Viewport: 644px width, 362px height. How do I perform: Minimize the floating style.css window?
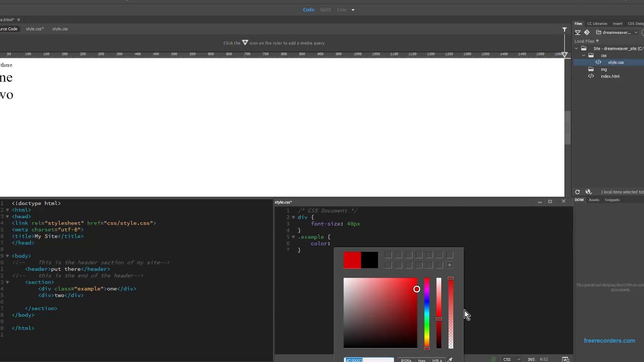[539, 202]
